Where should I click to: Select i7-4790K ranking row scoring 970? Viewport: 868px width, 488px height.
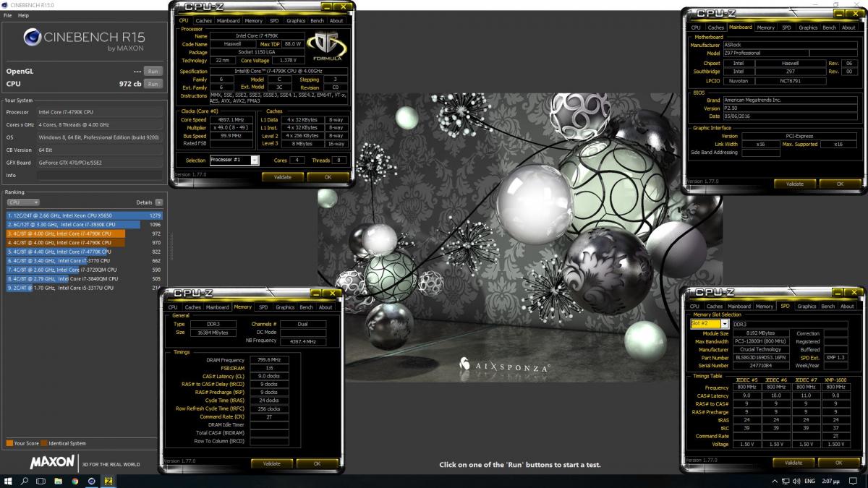[x=84, y=243]
